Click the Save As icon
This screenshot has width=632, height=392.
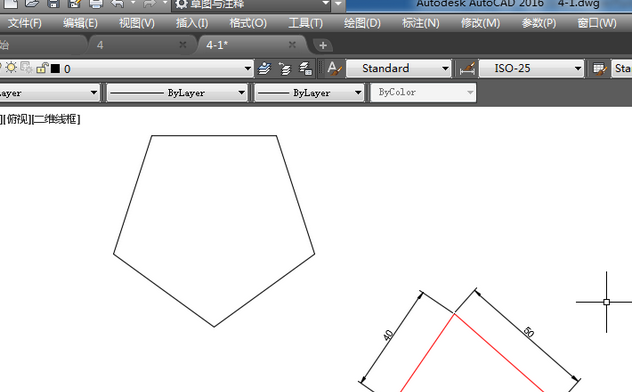(75, 3)
